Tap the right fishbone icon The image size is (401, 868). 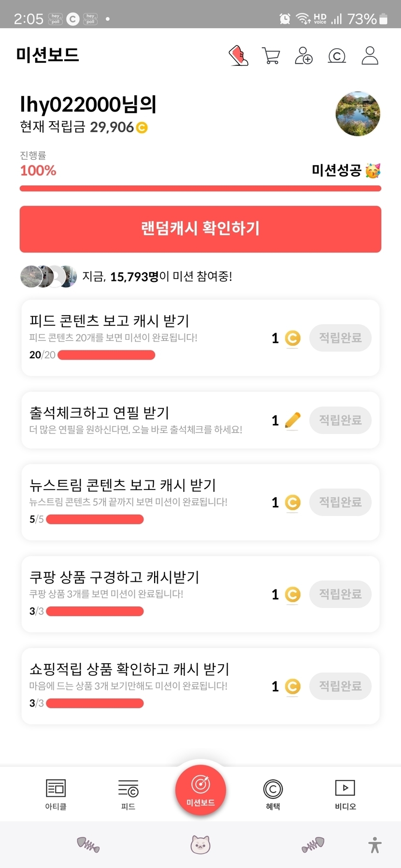(313, 844)
